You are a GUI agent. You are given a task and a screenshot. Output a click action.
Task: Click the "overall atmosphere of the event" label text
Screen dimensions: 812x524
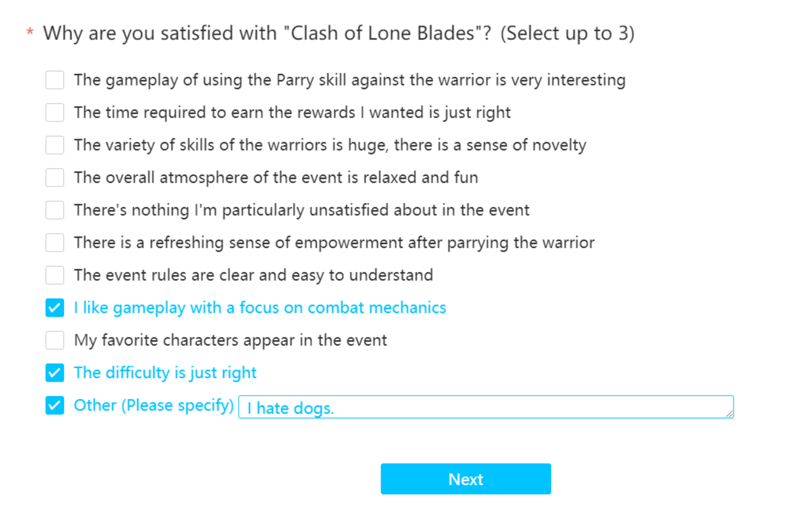click(x=276, y=178)
